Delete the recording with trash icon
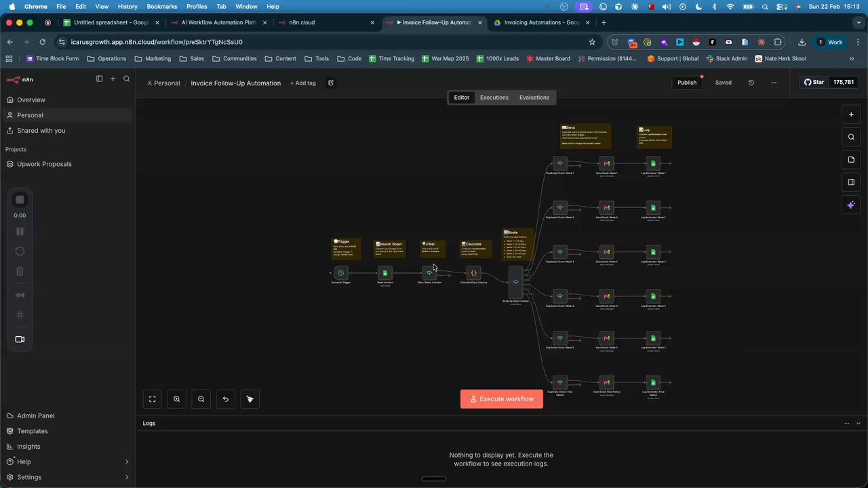This screenshot has height=488, width=868. [20, 272]
